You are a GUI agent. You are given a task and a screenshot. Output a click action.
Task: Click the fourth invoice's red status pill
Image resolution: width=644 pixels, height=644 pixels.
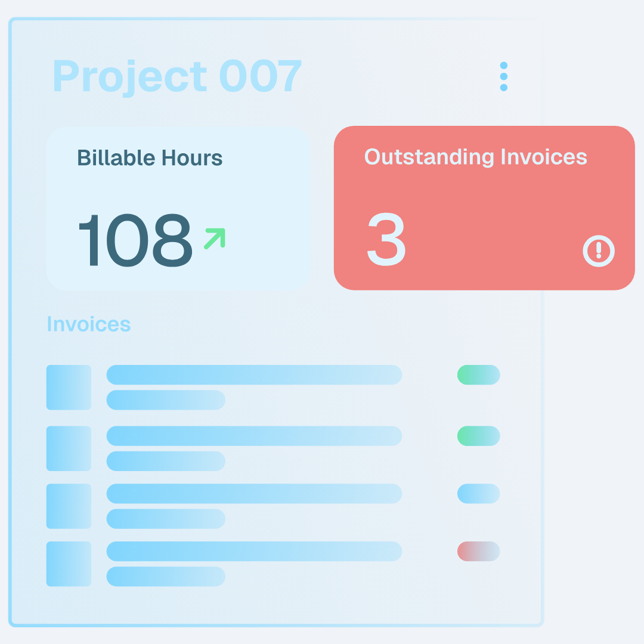pos(478,552)
